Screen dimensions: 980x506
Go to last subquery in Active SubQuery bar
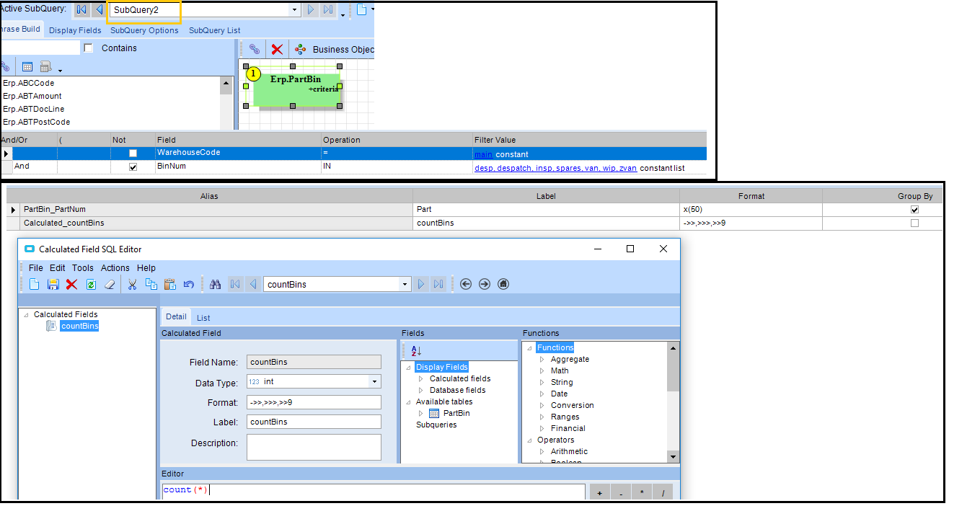[x=328, y=10]
